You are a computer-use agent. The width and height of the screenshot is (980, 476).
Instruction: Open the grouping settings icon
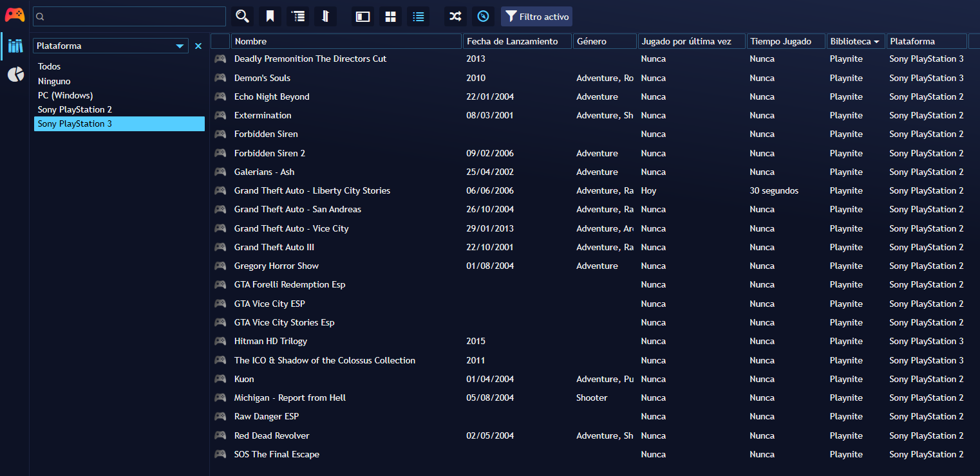coord(297,17)
